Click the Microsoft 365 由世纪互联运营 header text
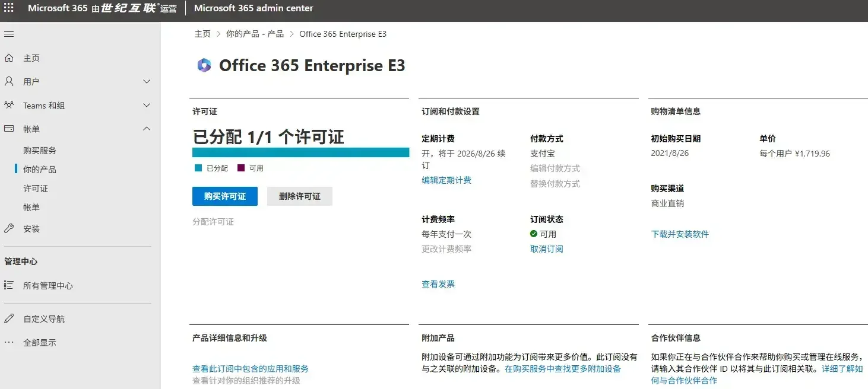Image resolution: width=868 pixels, height=389 pixels. click(102, 8)
